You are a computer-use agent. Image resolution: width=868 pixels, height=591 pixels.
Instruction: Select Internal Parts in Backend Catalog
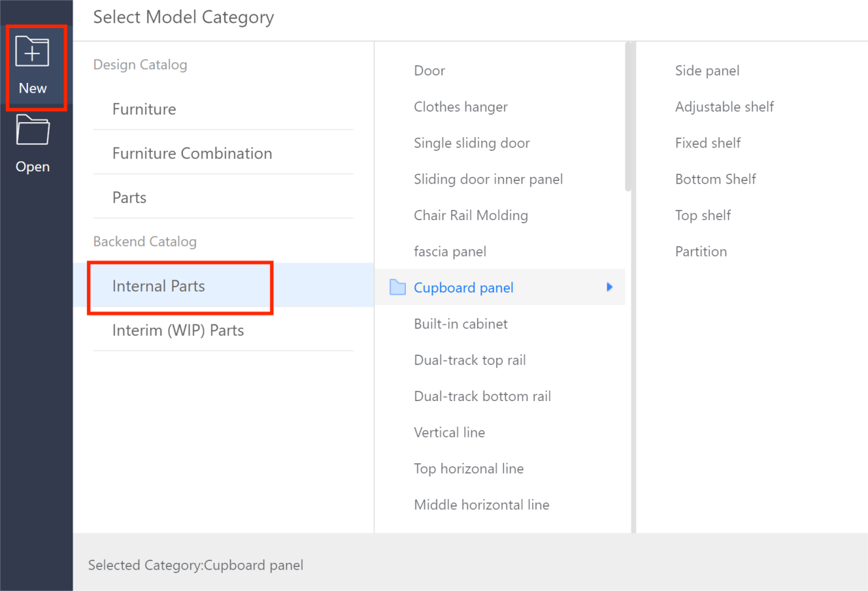pos(158,286)
